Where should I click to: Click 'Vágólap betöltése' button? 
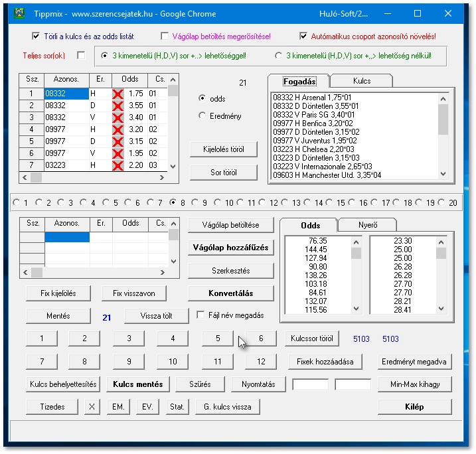pos(231,225)
